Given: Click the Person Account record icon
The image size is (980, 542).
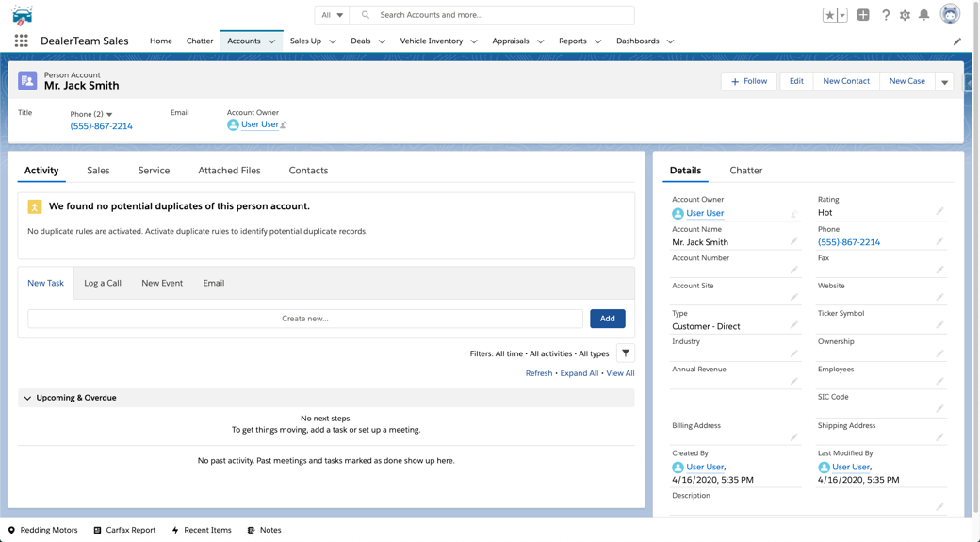Looking at the screenshot, I should tap(27, 81).
